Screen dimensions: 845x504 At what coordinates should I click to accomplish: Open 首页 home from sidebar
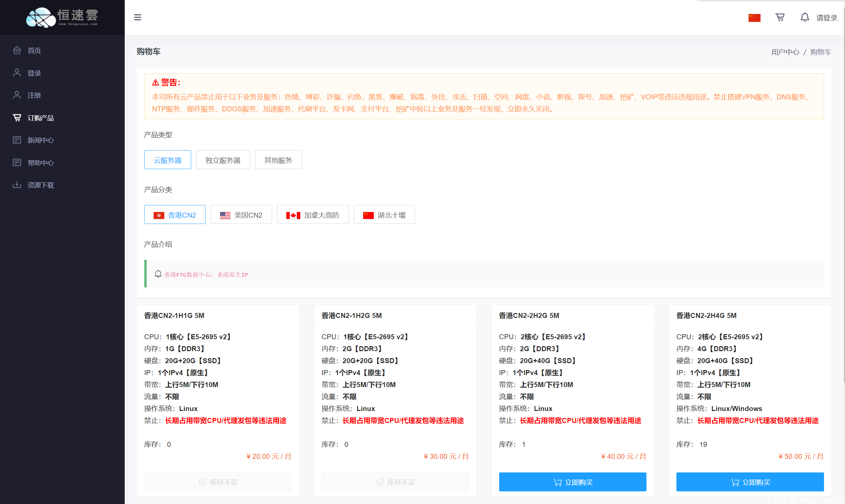coord(34,50)
